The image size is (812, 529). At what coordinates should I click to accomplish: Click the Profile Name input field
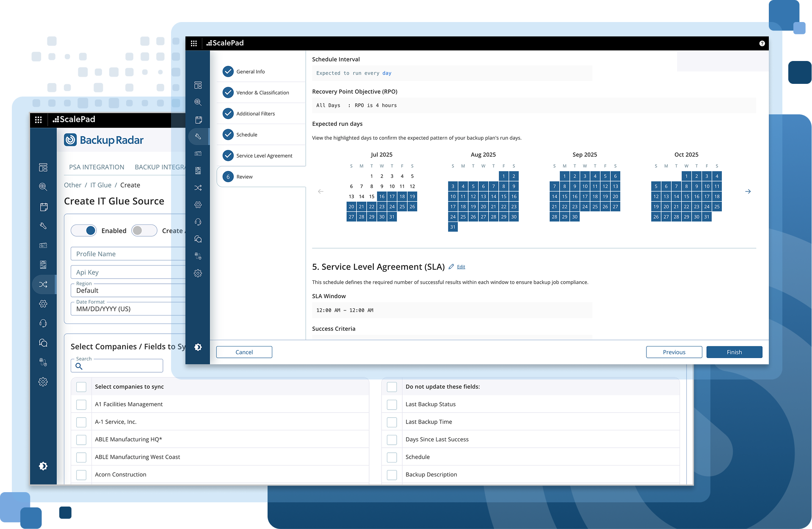(x=127, y=254)
